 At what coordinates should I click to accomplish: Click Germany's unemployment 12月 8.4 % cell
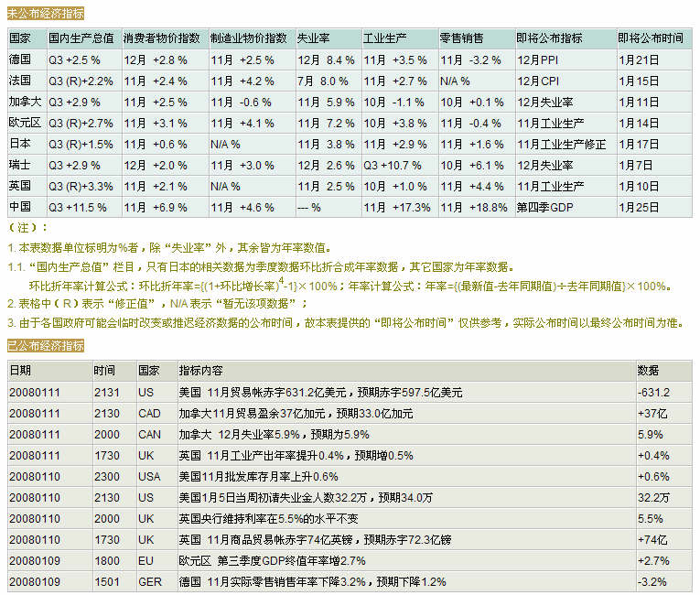327,60
